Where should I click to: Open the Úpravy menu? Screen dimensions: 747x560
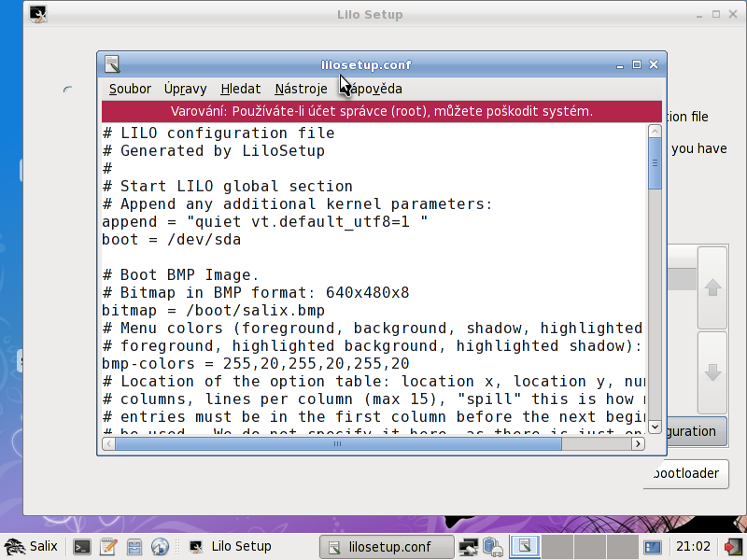185,89
